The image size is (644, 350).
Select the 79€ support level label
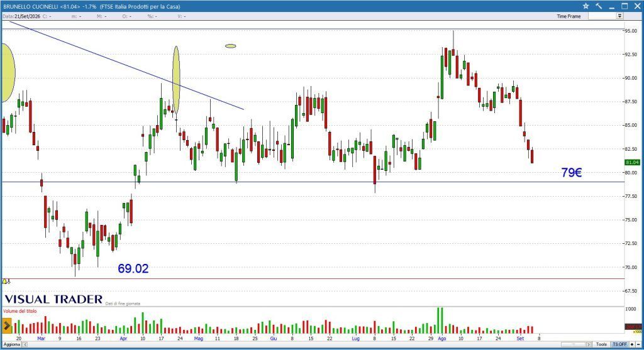pyautogui.click(x=571, y=173)
